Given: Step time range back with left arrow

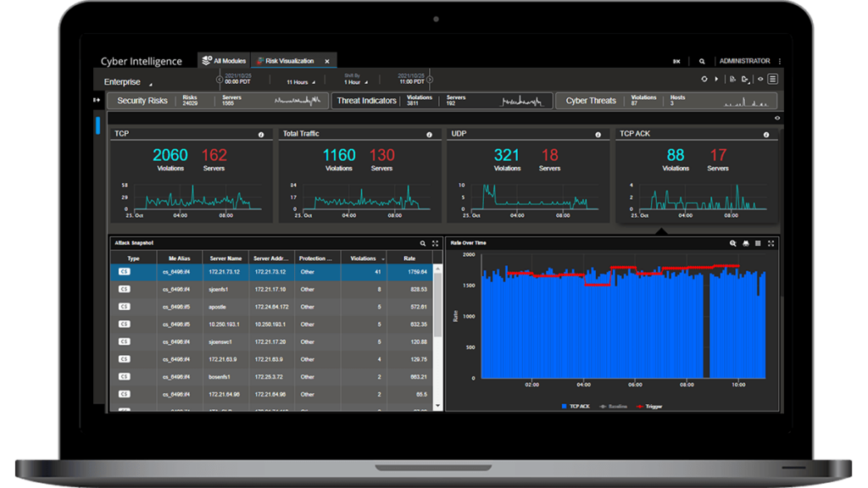Looking at the screenshot, I should [220, 80].
